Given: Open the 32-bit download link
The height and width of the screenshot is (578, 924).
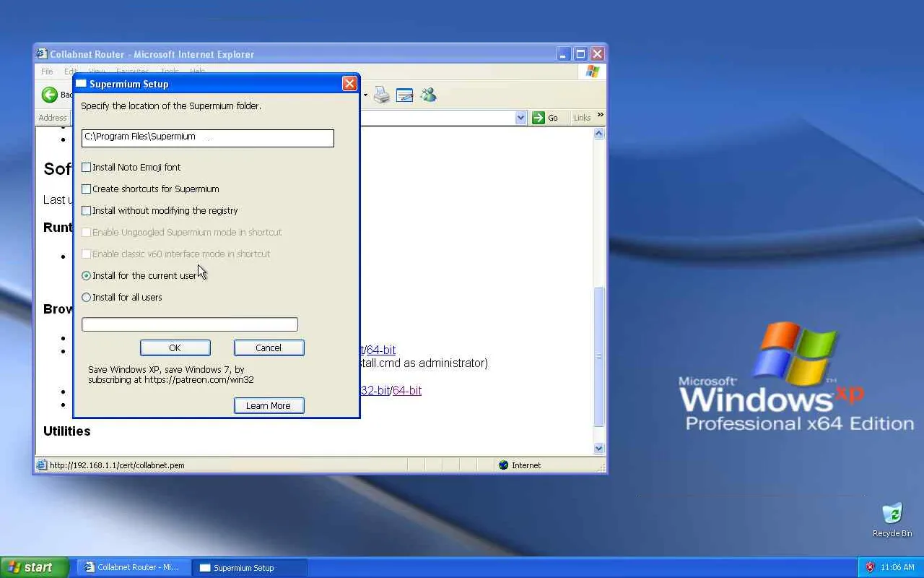Looking at the screenshot, I should click(x=375, y=390).
